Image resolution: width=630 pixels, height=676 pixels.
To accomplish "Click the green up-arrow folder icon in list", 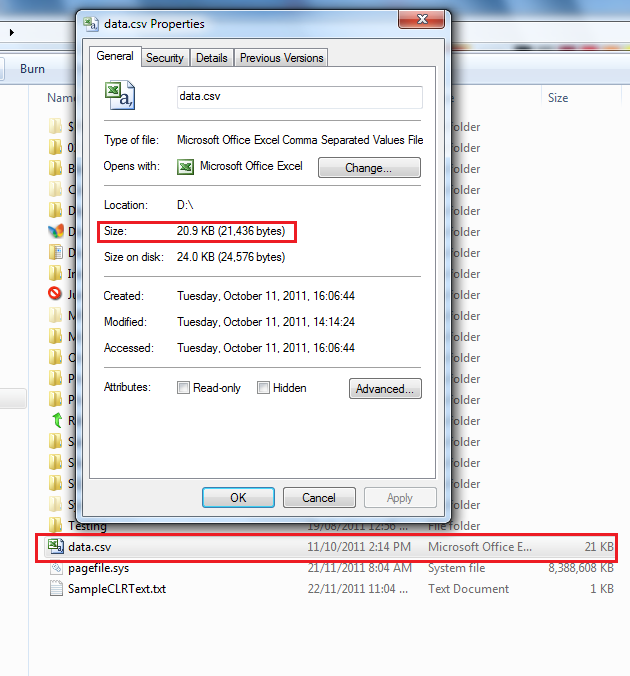I will pos(56,420).
